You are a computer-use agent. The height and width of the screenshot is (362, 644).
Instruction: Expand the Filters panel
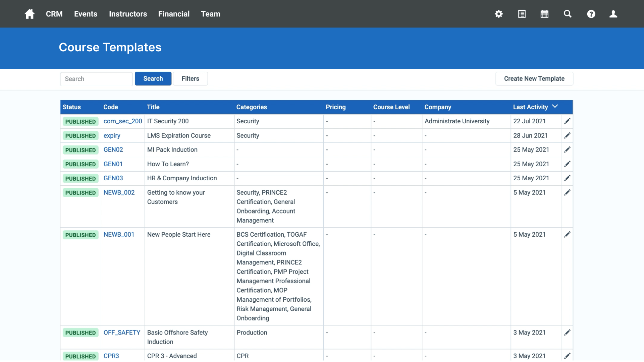[190, 78]
